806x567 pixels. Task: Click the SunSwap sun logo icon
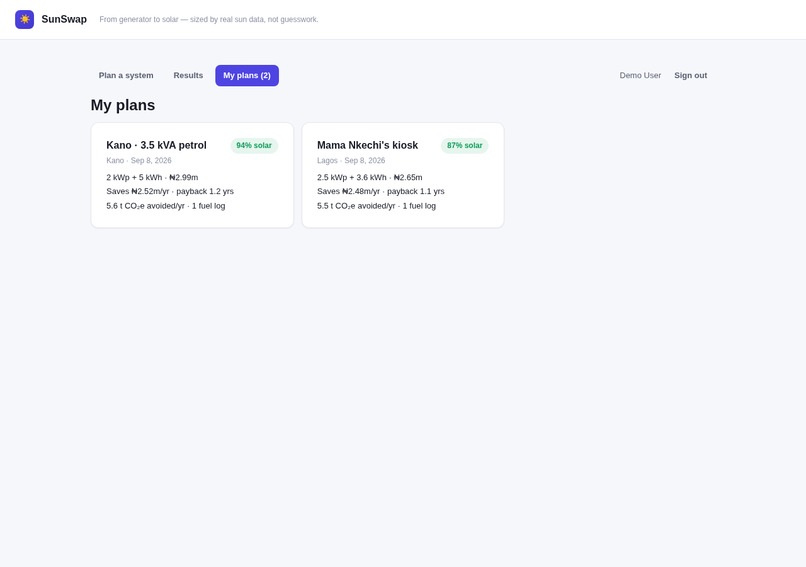(x=25, y=20)
